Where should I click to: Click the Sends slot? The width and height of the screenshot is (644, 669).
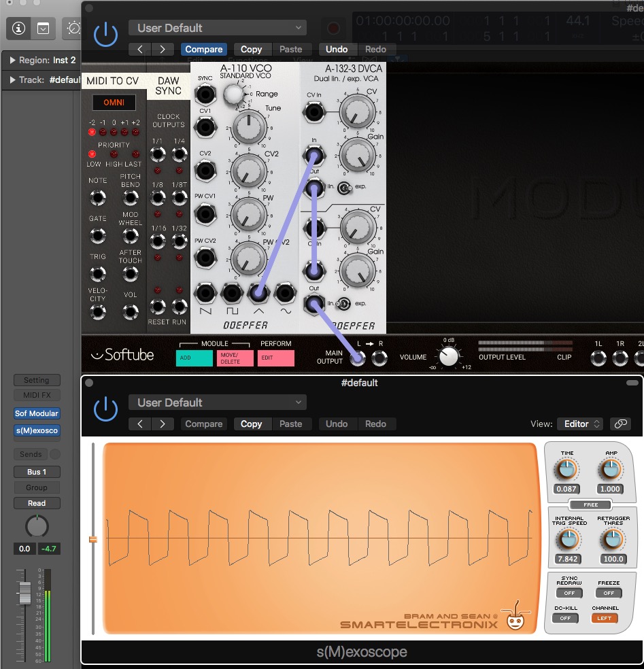pyautogui.click(x=31, y=454)
